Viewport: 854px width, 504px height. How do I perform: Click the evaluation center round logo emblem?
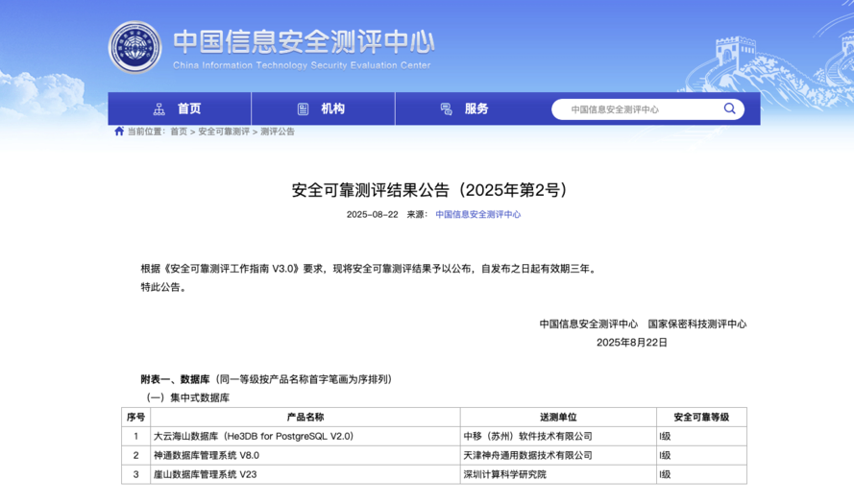(x=135, y=48)
